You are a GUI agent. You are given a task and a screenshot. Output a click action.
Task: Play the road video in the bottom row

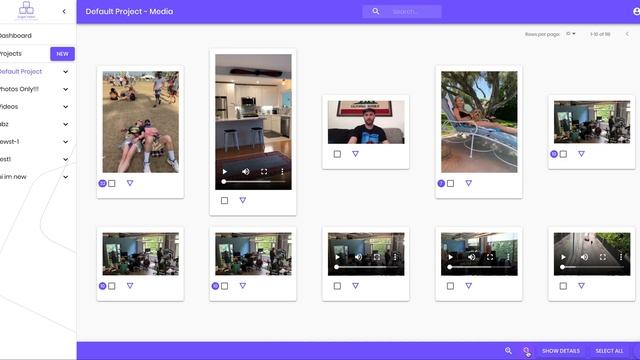[563, 257]
